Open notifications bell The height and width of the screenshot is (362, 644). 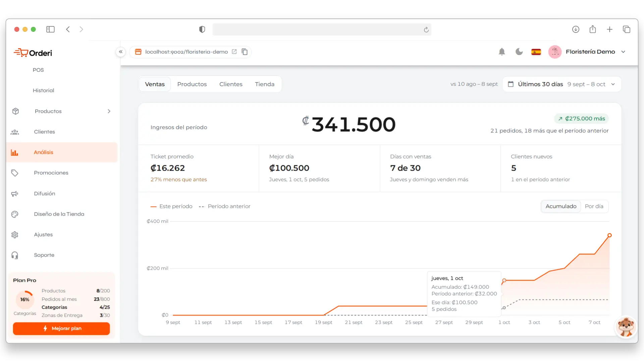pyautogui.click(x=502, y=52)
